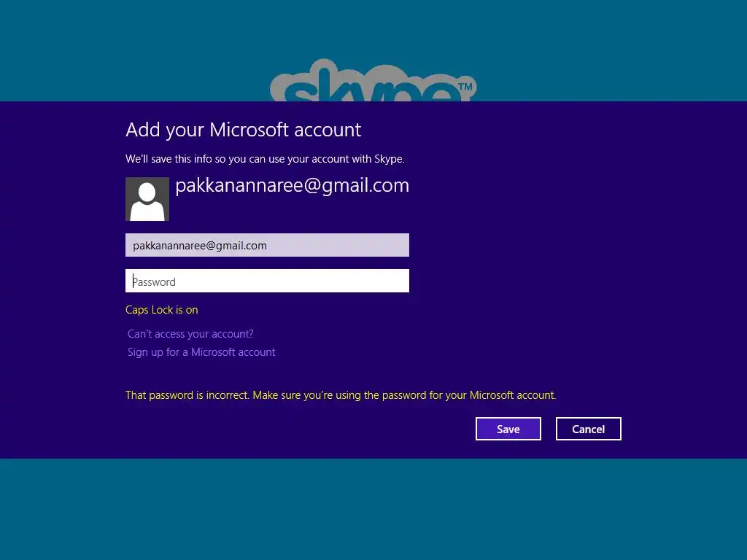
Task: Click the teal background below the dialog
Action: coord(373,510)
